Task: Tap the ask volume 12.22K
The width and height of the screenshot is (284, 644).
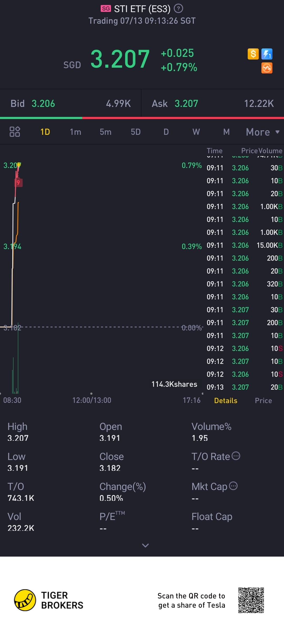Action: click(x=259, y=104)
